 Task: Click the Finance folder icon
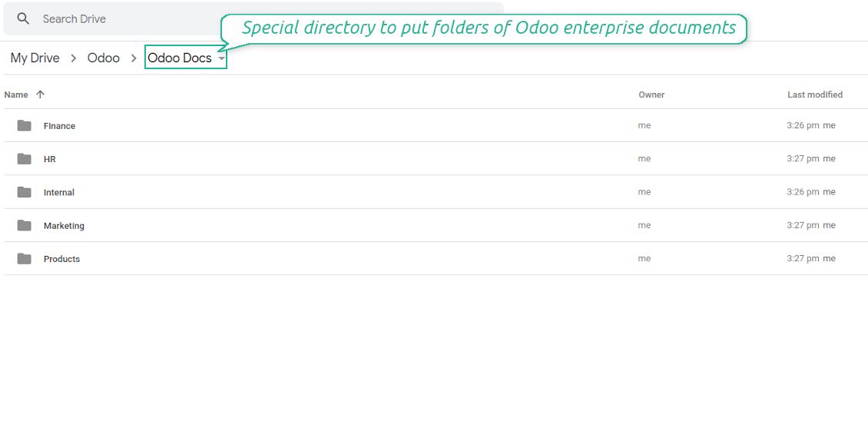click(25, 125)
